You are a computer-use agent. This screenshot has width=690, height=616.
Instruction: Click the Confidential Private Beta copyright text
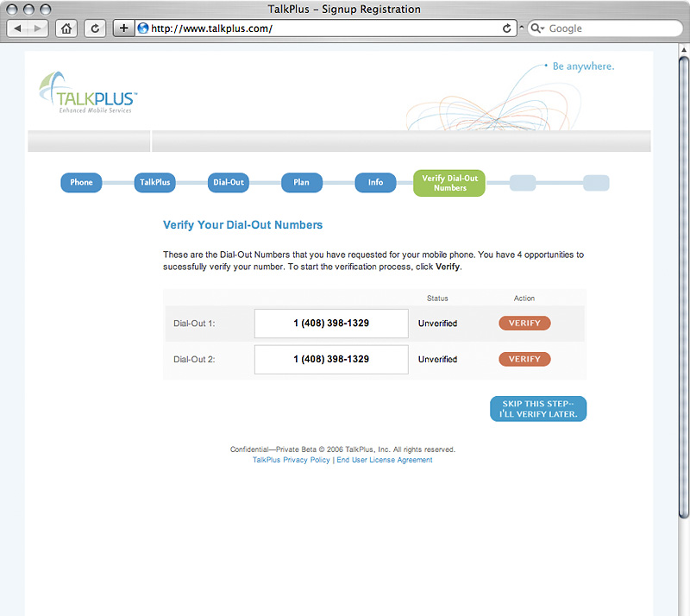coord(342,449)
